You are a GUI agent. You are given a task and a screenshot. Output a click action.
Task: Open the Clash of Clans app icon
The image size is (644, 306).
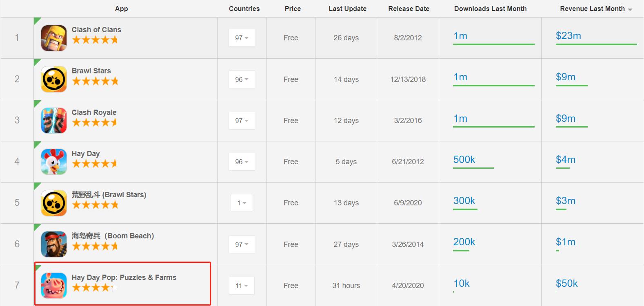click(54, 38)
